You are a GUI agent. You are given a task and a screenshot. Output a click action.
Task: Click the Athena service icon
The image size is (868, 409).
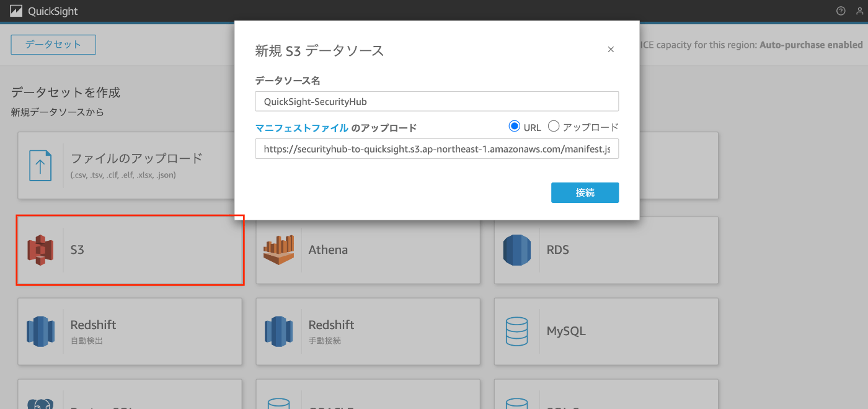pos(278,250)
